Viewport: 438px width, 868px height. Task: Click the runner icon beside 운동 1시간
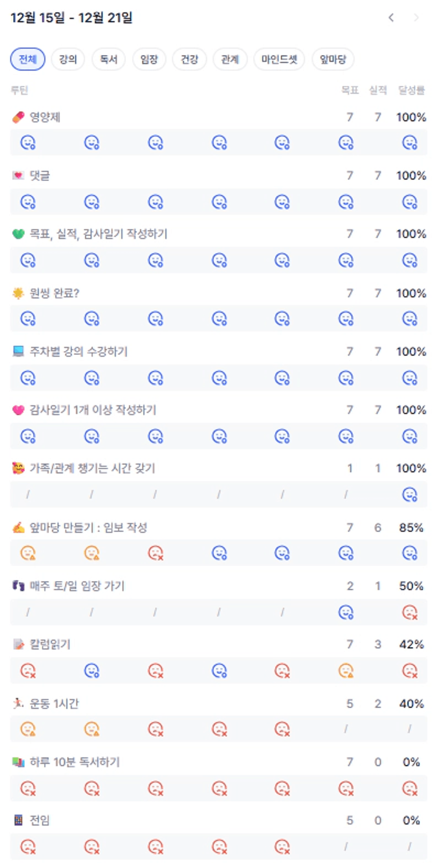click(19, 703)
